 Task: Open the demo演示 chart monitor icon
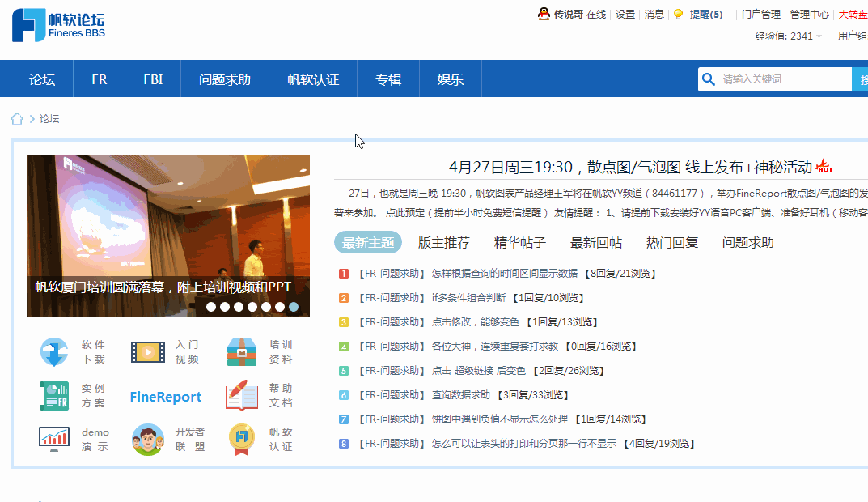pyautogui.click(x=54, y=439)
